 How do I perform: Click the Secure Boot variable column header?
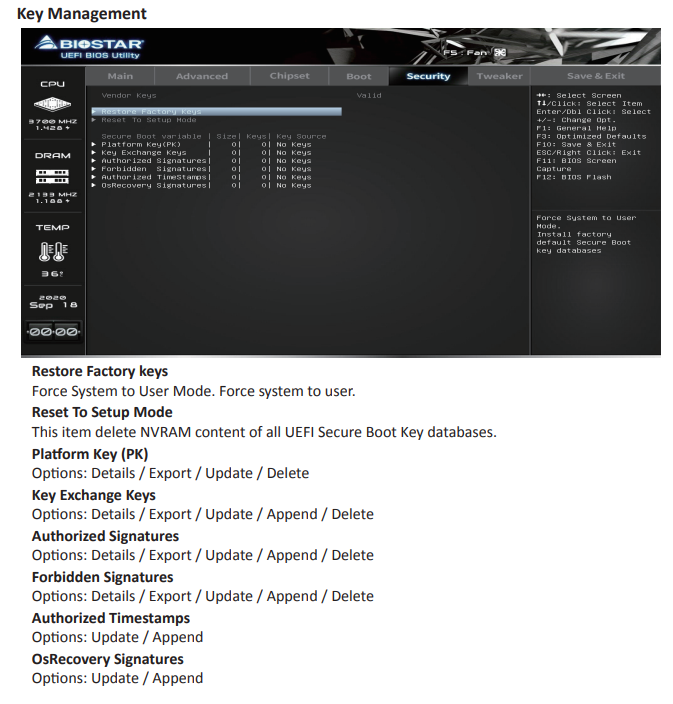pyautogui.click(x=151, y=136)
